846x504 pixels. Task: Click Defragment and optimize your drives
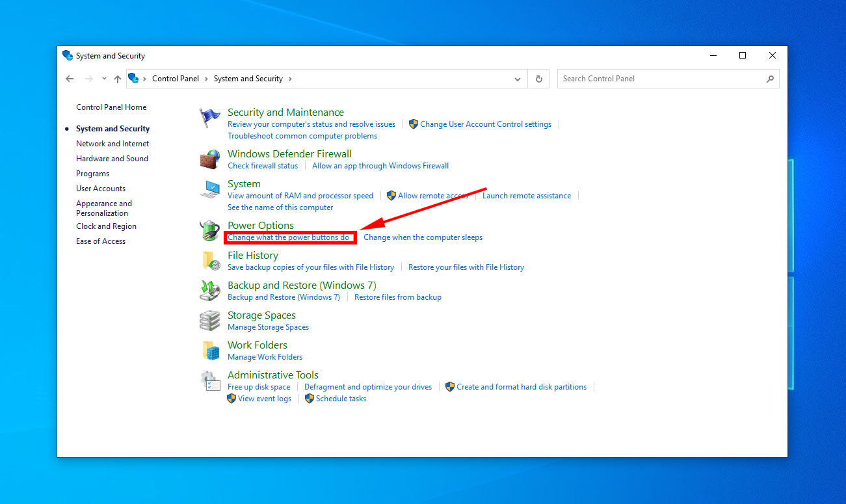(x=368, y=387)
